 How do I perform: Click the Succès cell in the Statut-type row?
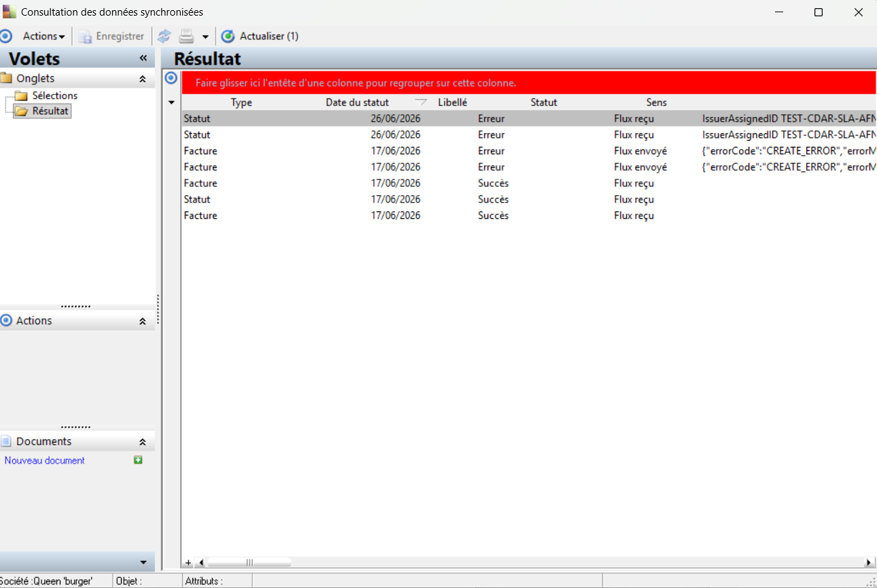[494, 199]
